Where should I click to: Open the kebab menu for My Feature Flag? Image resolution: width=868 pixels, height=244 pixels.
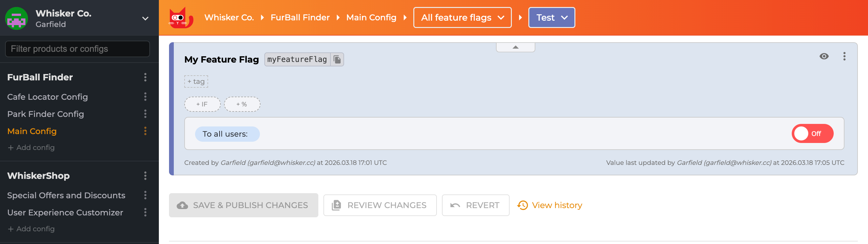pyautogui.click(x=844, y=57)
